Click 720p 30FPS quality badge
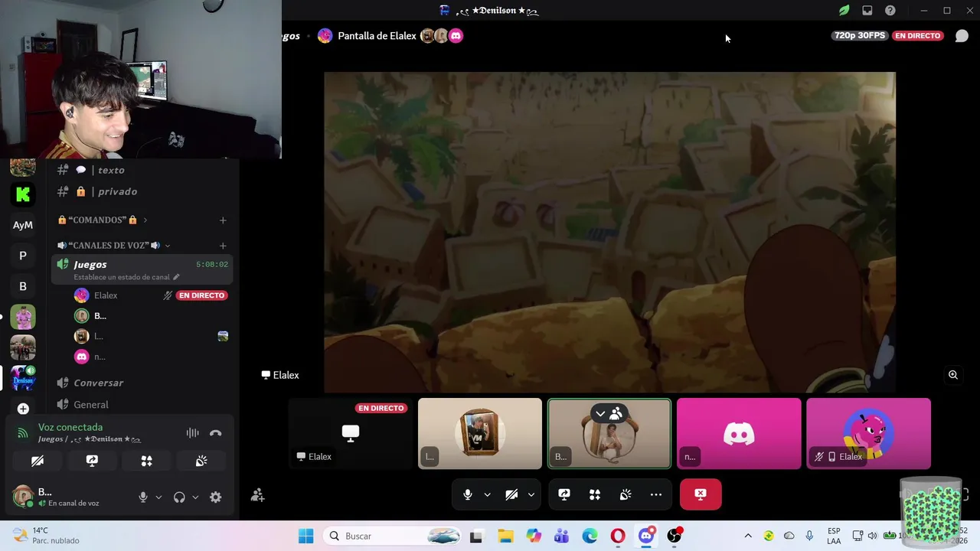Image resolution: width=980 pixels, height=551 pixels. click(x=860, y=35)
